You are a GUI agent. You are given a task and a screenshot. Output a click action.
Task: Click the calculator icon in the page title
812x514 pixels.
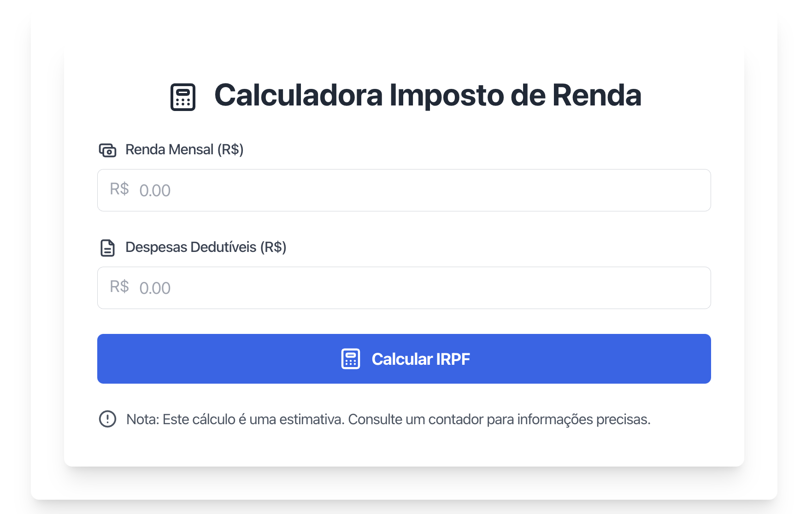183,95
